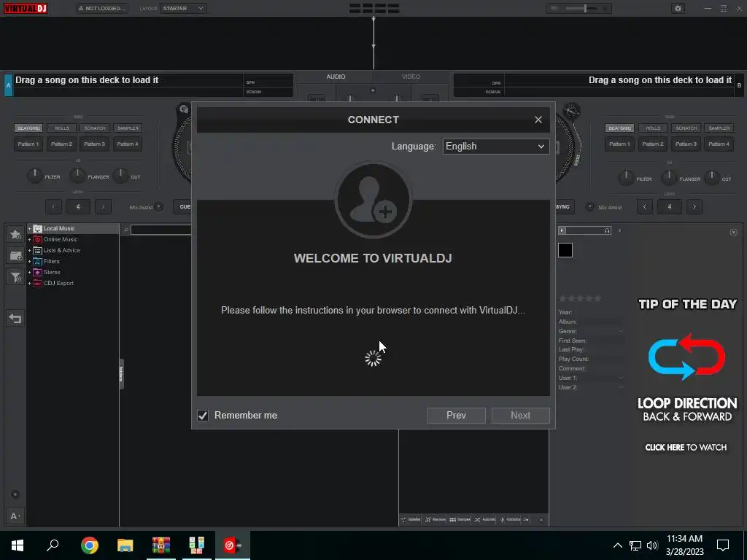Viewport: 747px width, 560px height.
Task: Enable ROLLS pad mode on left deck
Action: point(62,128)
